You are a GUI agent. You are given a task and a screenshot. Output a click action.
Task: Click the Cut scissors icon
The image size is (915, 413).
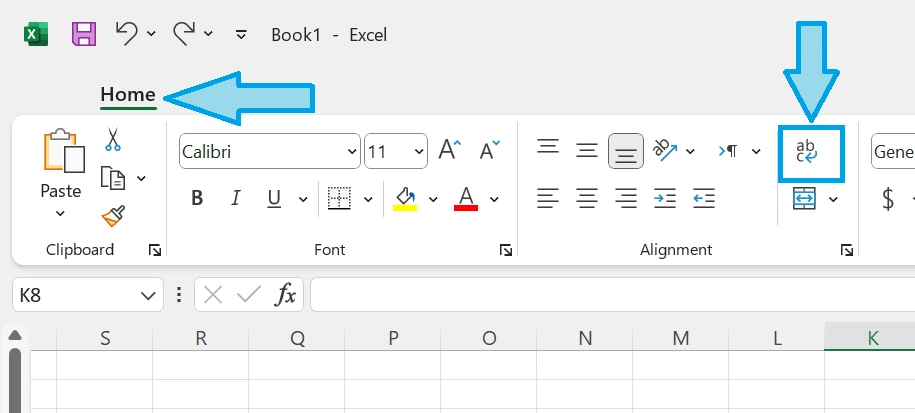pyautogui.click(x=113, y=139)
